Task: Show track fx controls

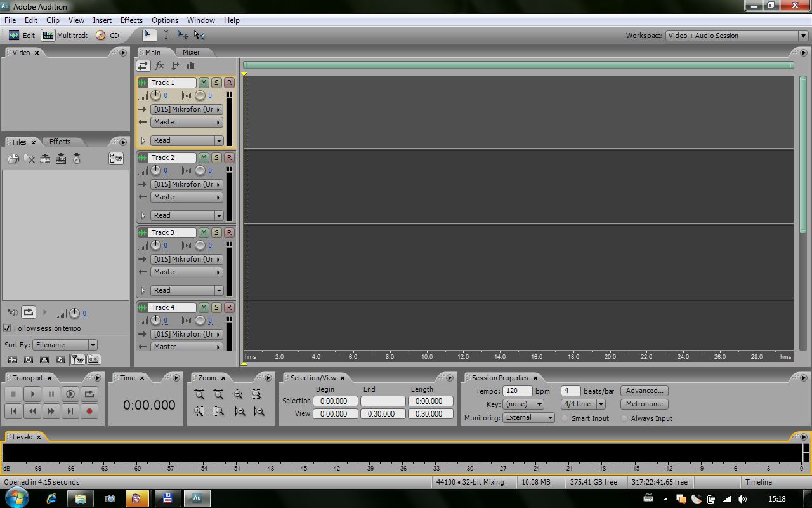Action: 160,65
